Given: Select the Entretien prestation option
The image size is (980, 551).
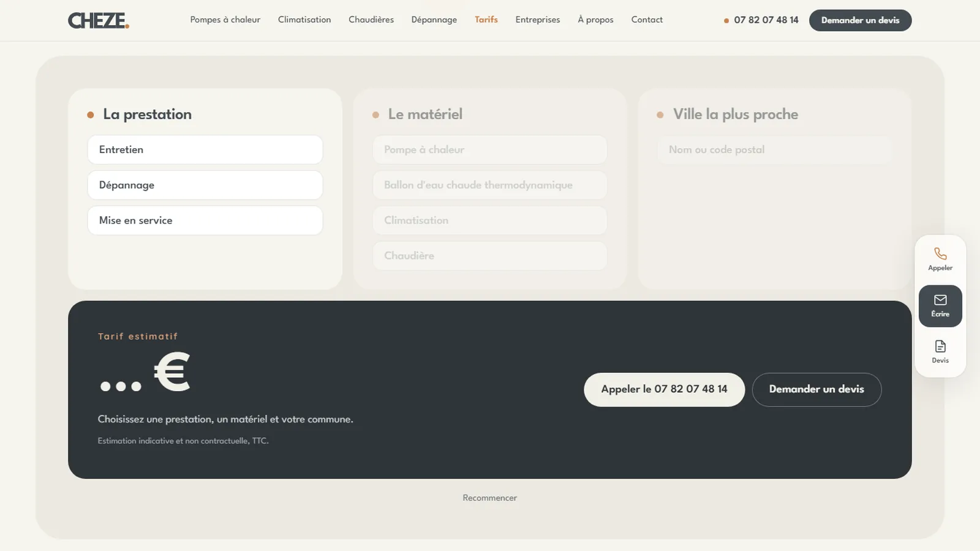Looking at the screenshot, I should point(205,150).
